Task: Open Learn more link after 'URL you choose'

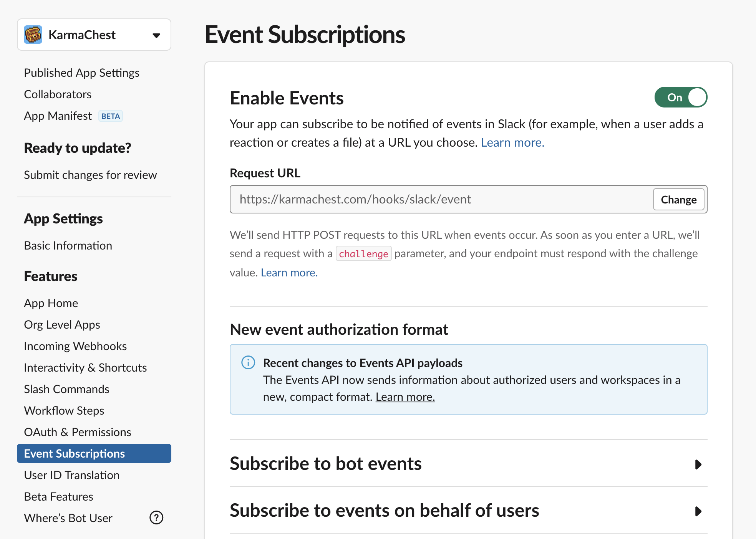Action: [x=512, y=142]
